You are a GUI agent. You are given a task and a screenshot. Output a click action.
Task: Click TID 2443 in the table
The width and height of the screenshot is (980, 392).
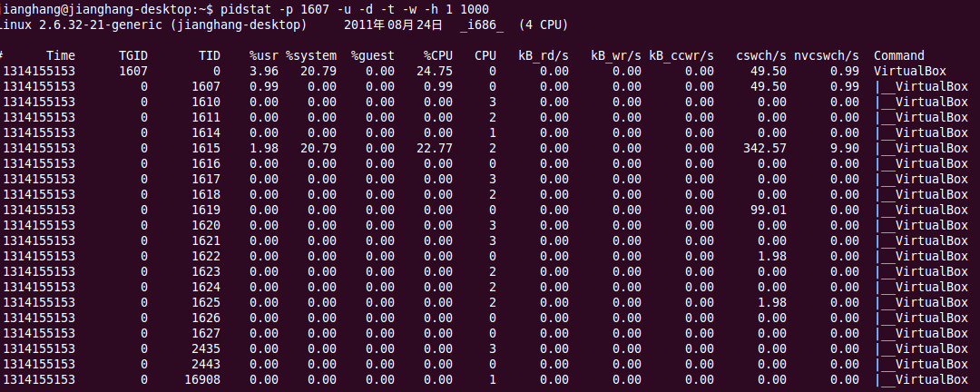[206, 364]
